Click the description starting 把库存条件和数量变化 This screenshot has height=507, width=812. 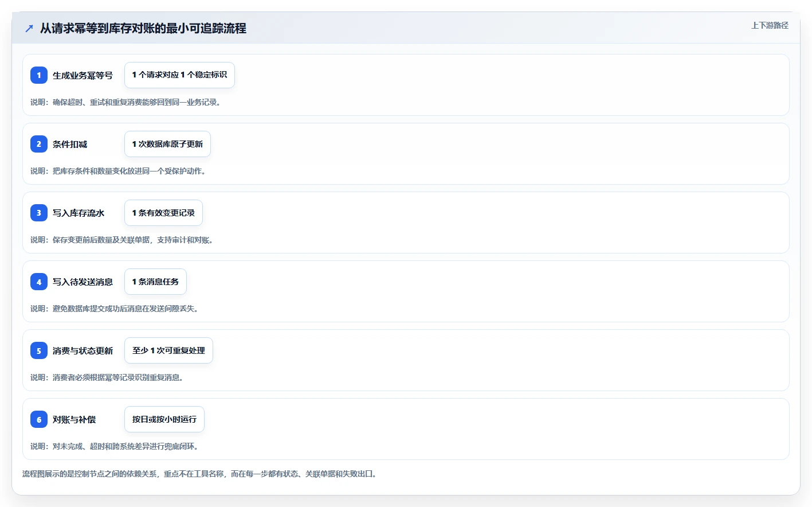[x=118, y=171]
